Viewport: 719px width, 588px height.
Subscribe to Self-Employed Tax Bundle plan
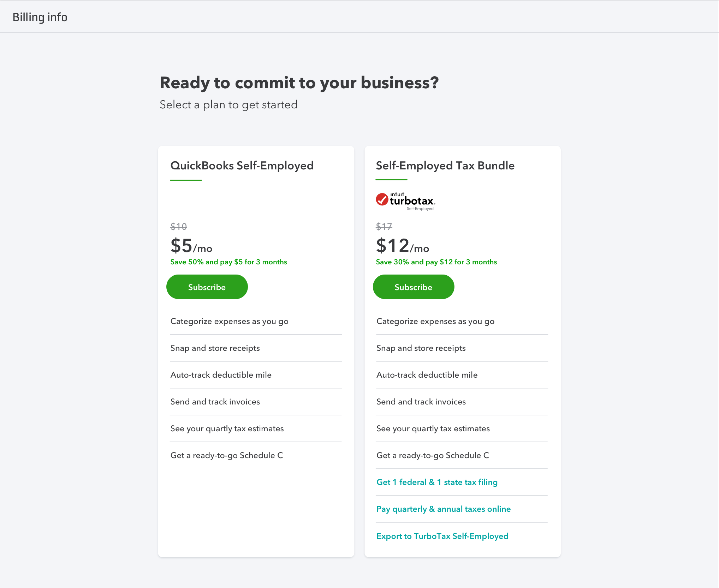413,287
